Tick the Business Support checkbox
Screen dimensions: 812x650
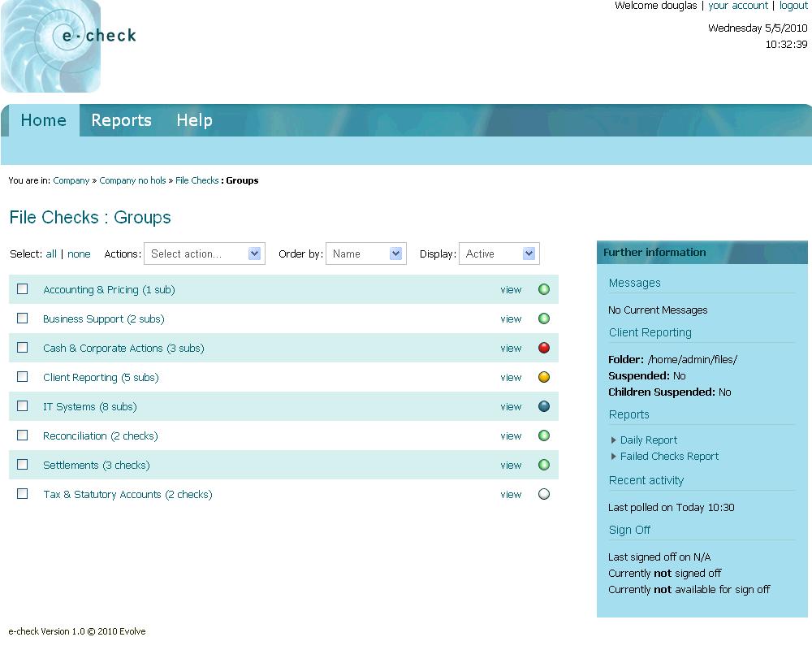pyautogui.click(x=22, y=318)
